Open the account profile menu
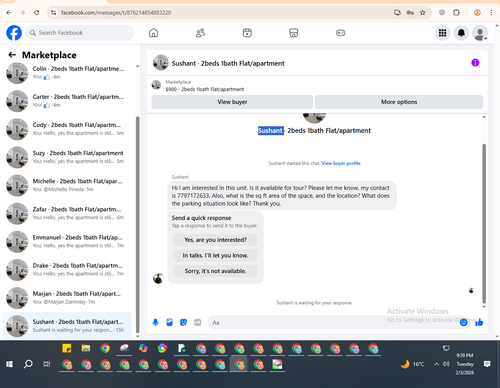This screenshot has width=500, height=388. pyautogui.click(x=480, y=33)
